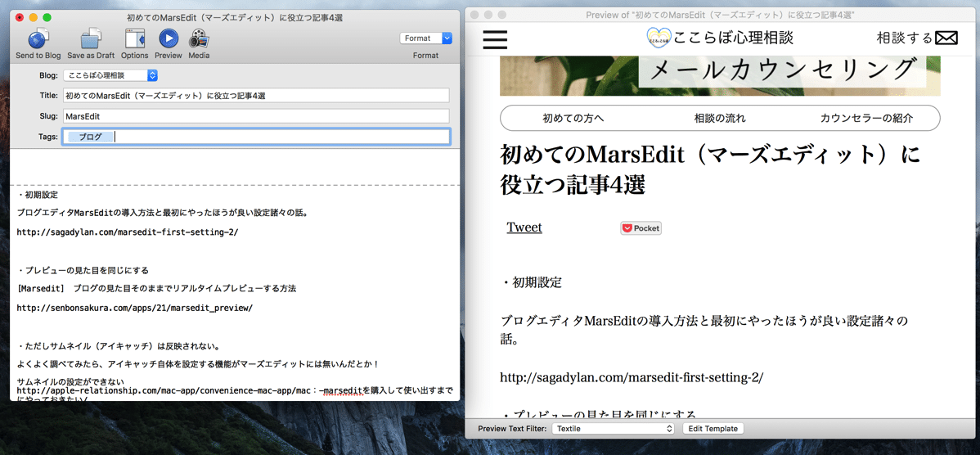Click sagadylan.com URL in preview pane
This screenshot has height=455, width=980.
(x=632, y=378)
